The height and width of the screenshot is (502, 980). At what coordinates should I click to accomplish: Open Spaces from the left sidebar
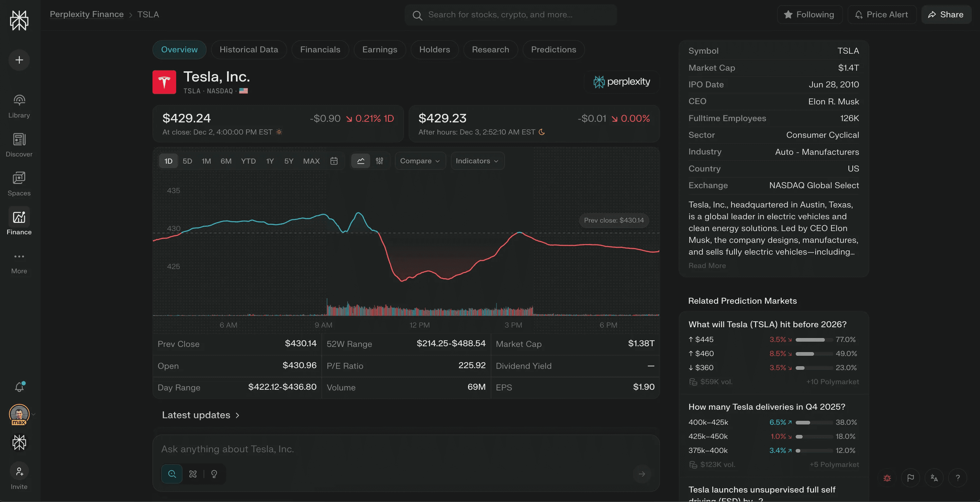click(x=19, y=184)
